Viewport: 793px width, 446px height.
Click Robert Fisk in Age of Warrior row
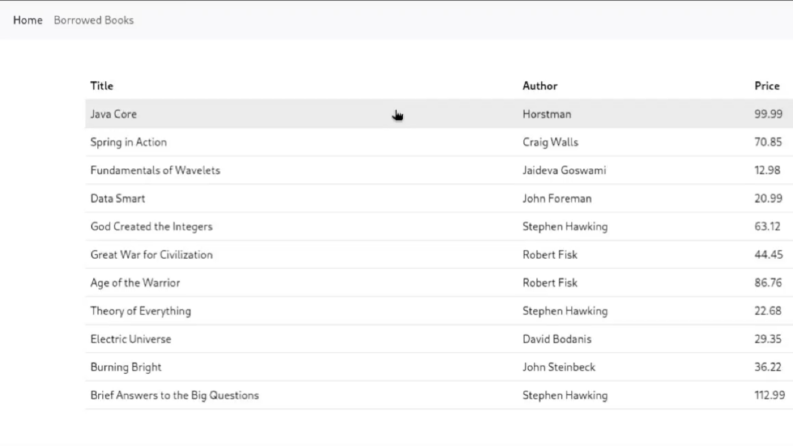[x=550, y=283]
